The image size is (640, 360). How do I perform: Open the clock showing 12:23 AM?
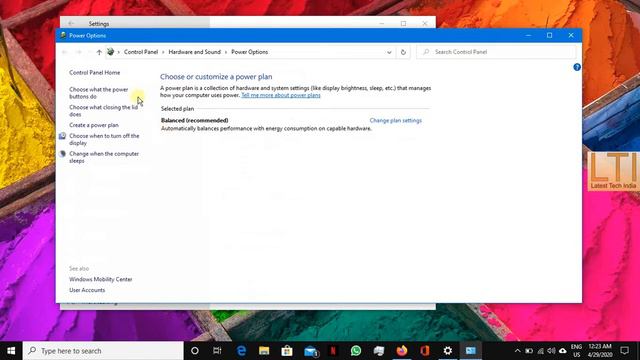click(x=600, y=351)
